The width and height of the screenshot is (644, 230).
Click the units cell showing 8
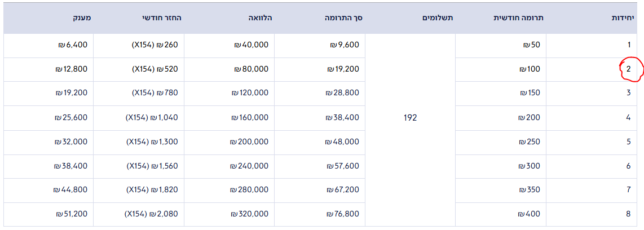coord(628,214)
